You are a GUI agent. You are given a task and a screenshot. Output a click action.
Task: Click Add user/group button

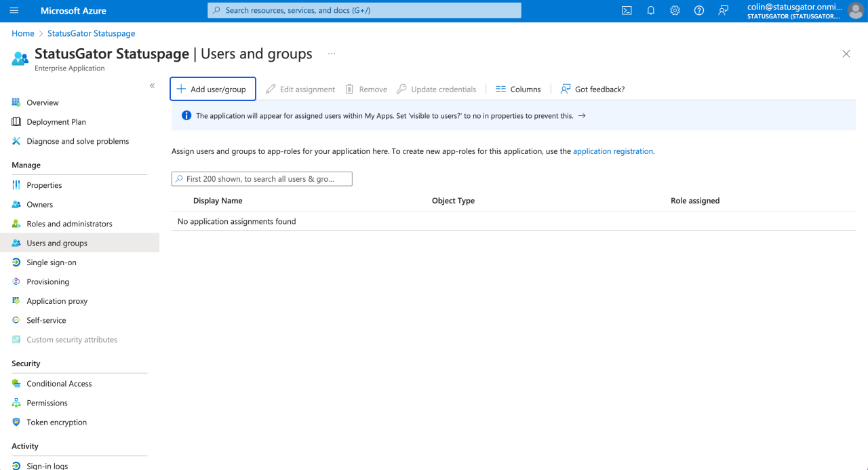point(213,89)
